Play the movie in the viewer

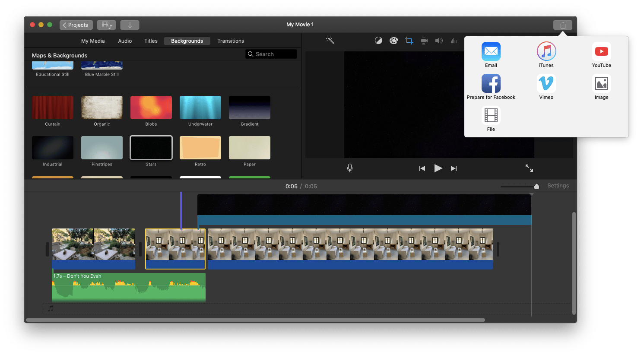438,168
